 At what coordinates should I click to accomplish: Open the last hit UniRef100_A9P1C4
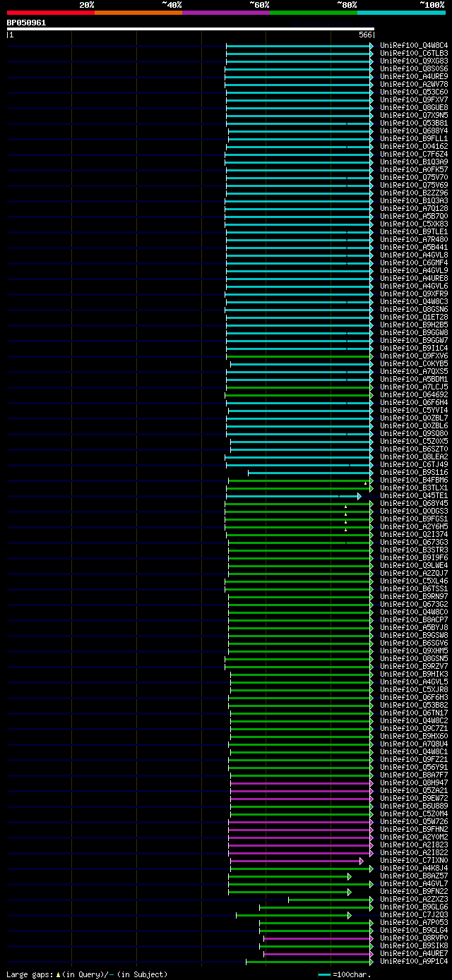tap(414, 961)
